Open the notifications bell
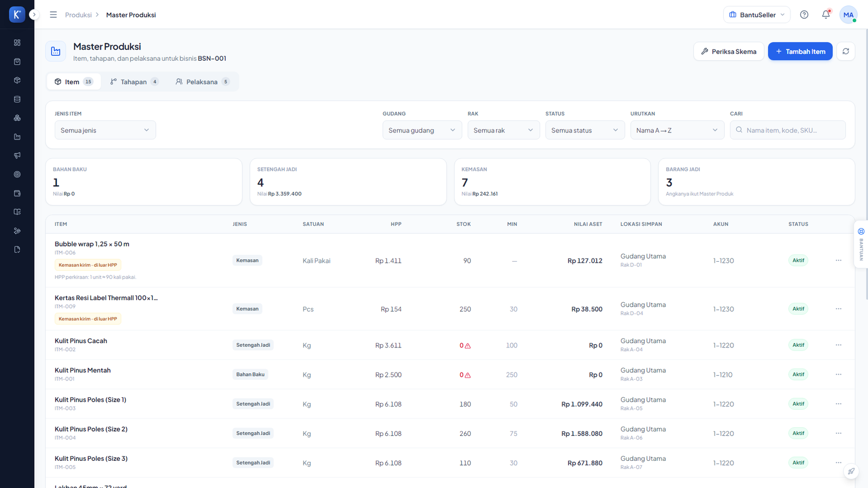Image resolution: width=868 pixels, height=488 pixels. [826, 15]
